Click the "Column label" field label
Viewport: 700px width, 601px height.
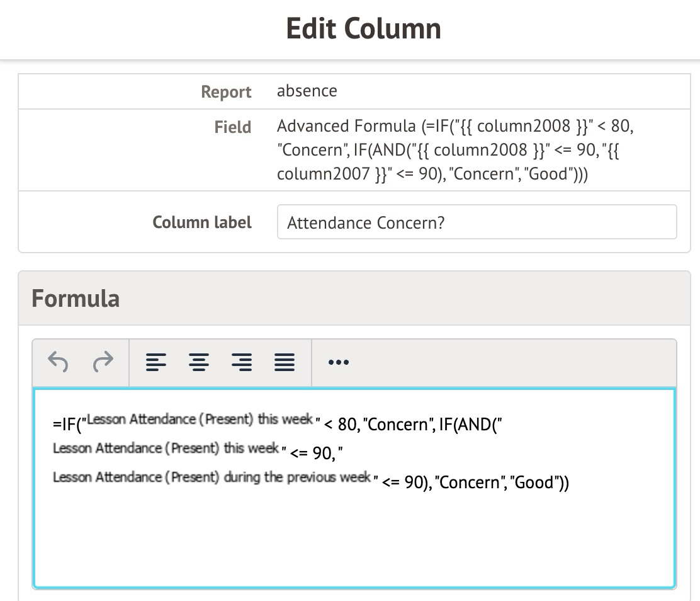202,222
